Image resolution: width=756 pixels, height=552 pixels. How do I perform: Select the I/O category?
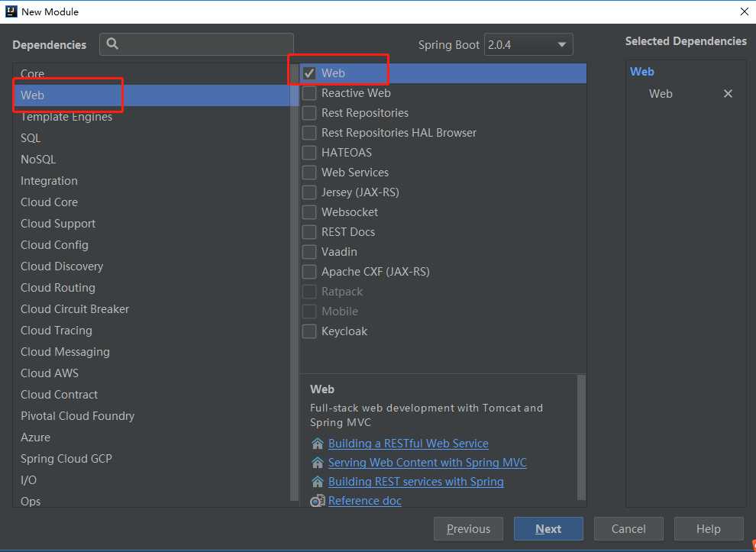coord(151,480)
